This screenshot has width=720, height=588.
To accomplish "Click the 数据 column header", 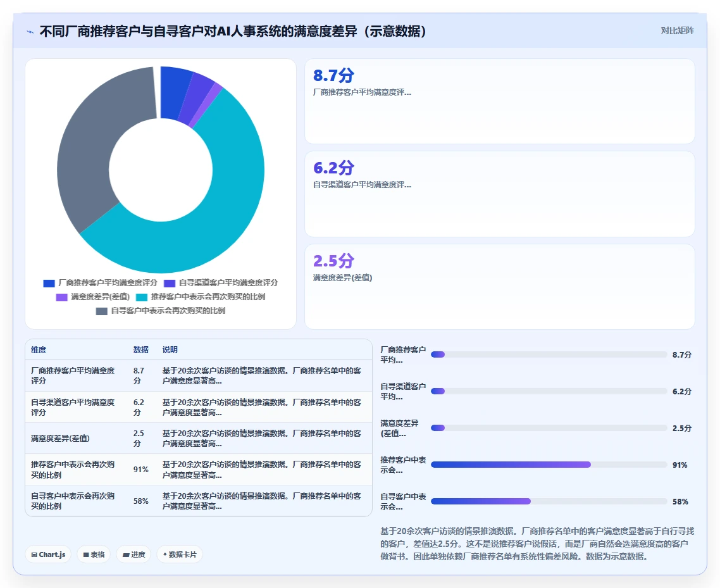I will pyautogui.click(x=141, y=350).
